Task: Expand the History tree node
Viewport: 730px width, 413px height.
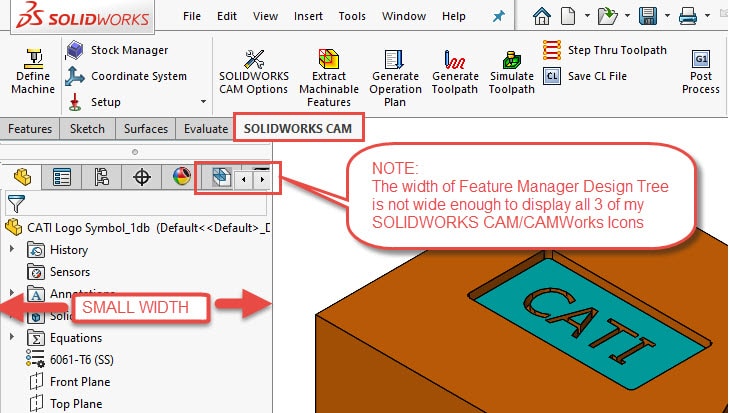Action: coord(12,250)
